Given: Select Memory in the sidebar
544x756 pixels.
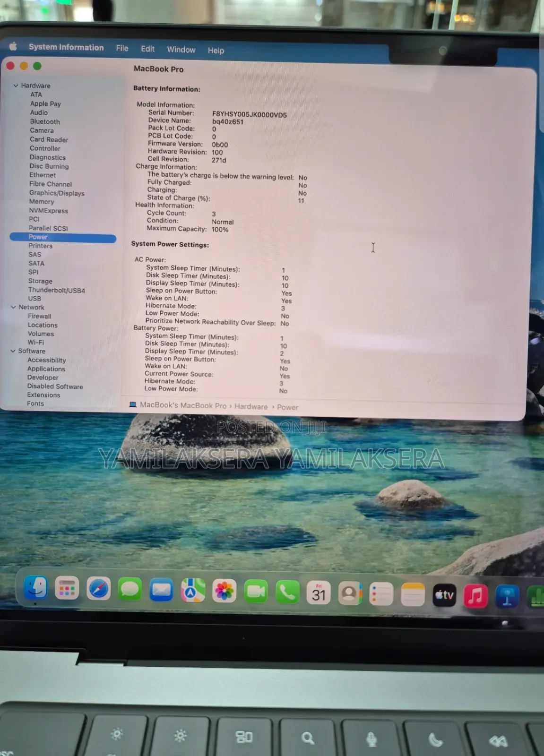Looking at the screenshot, I should (x=42, y=201).
